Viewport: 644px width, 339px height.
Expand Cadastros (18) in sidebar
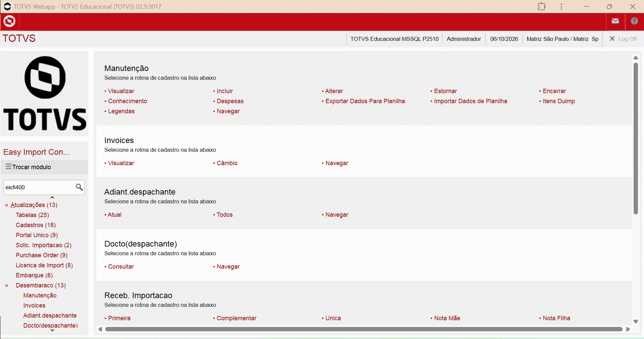[x=36, y=225]
